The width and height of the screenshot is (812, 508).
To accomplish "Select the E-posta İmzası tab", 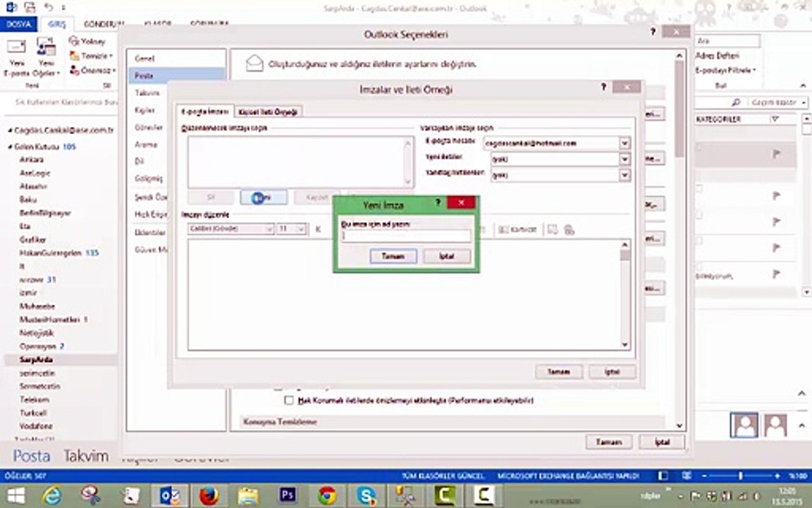I will coord(204,111).
